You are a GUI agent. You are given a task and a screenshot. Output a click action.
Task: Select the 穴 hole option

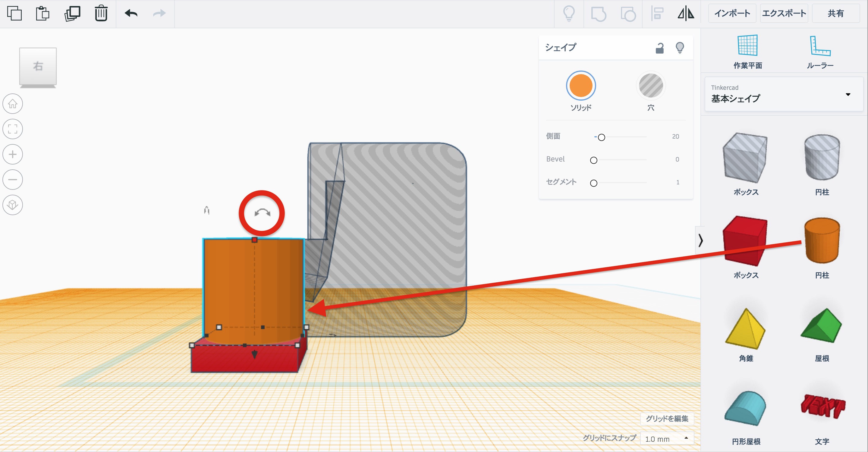click(651, 86)
